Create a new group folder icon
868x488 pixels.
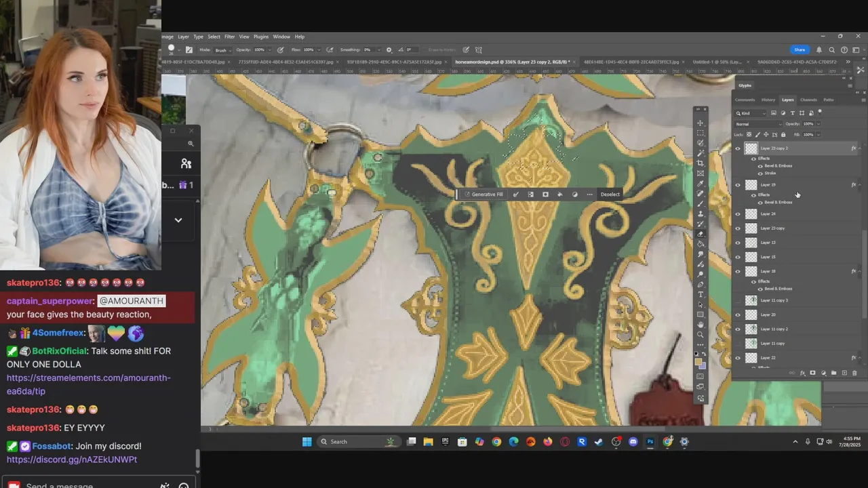tap(833, 373)
